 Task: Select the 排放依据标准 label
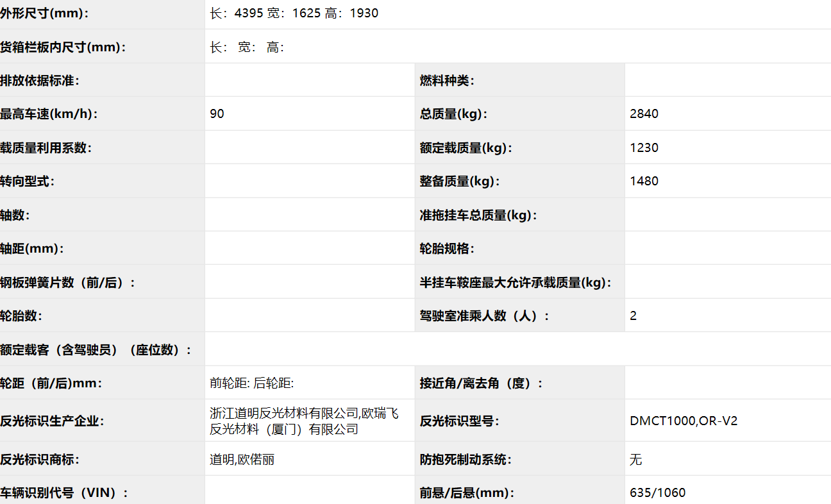40,81
